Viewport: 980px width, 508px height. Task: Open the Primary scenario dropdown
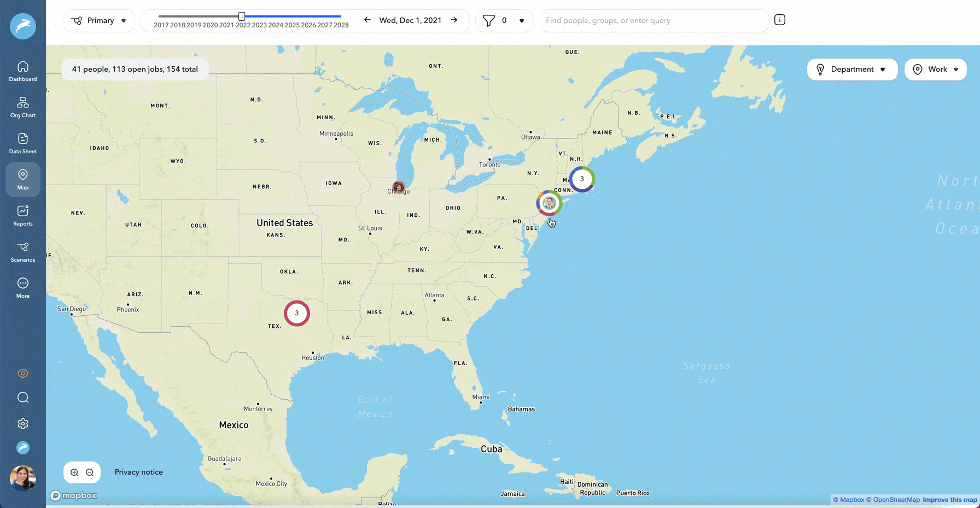coord(98,20)
